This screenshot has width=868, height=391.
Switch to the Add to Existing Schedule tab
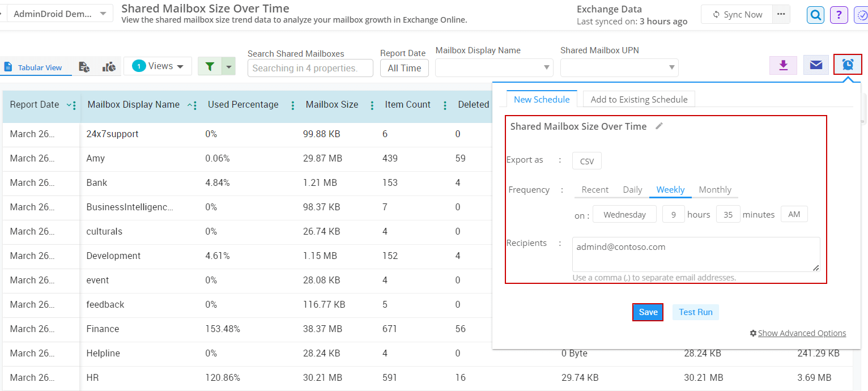639,99
